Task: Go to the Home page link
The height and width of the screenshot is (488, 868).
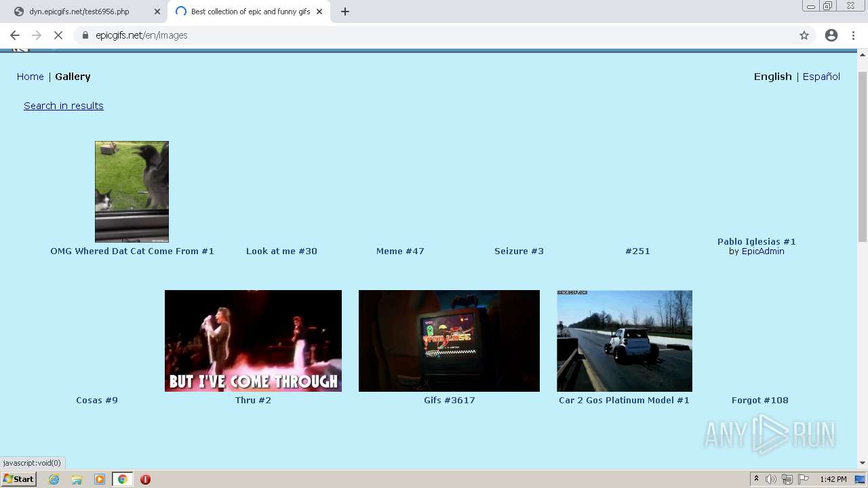Action: coord(31,77)
